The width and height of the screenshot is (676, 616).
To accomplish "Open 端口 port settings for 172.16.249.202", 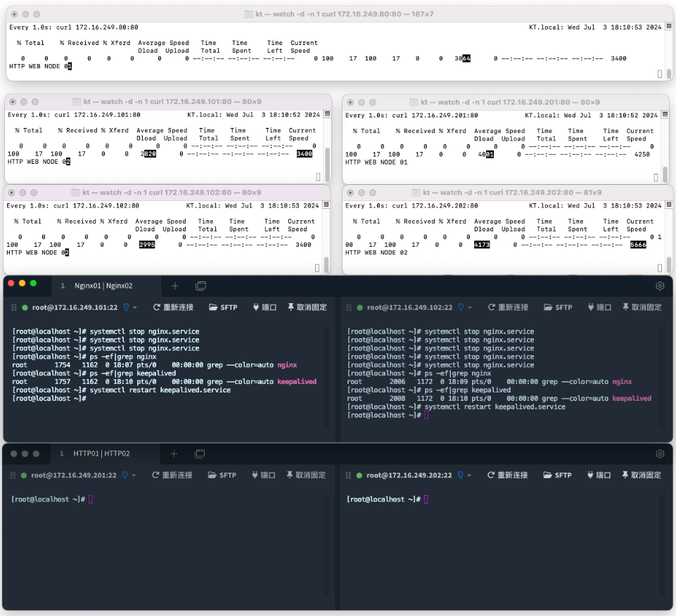I will tap(599, 475).
